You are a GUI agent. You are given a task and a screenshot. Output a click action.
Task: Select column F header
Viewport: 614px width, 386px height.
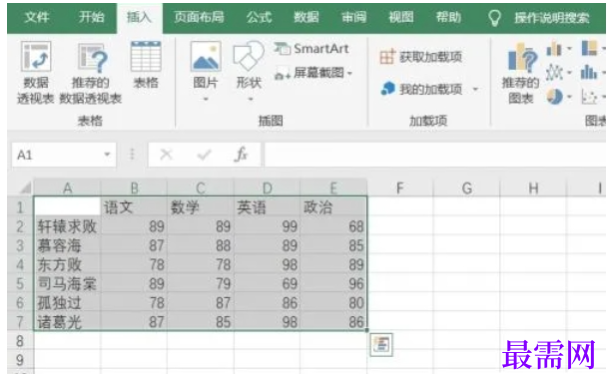tap(400, 188)
